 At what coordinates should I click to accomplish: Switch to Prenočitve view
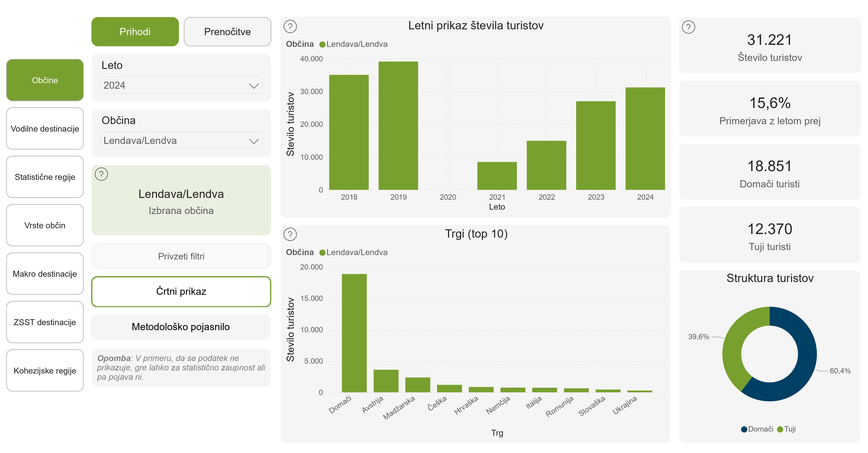point(227,32)
